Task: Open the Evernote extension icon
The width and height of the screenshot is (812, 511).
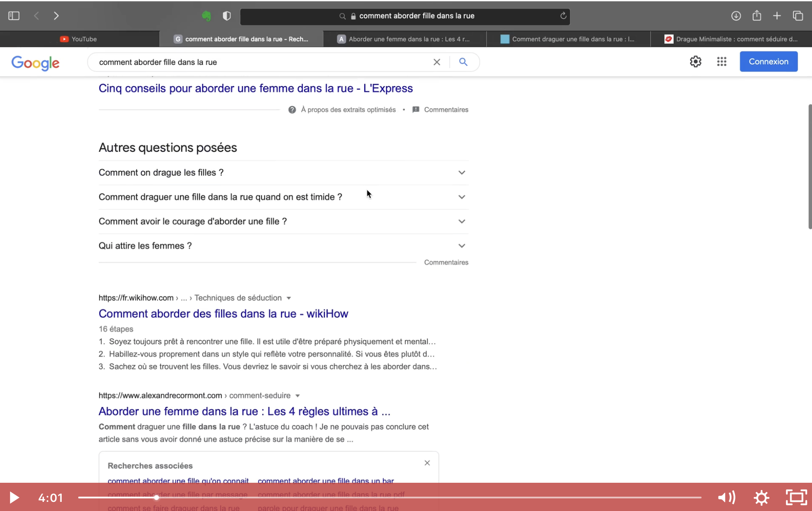Action: 206,16
